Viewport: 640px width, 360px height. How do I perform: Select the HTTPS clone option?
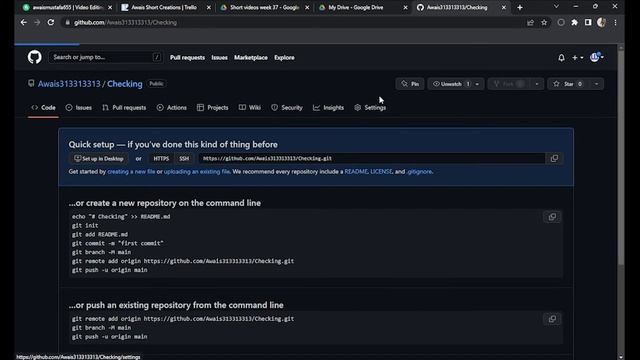click(x=161, y=158)
